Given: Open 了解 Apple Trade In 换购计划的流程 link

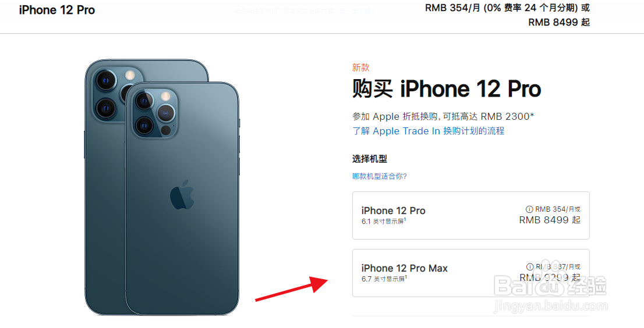Looking at the screenshot, I should (429, 131).
